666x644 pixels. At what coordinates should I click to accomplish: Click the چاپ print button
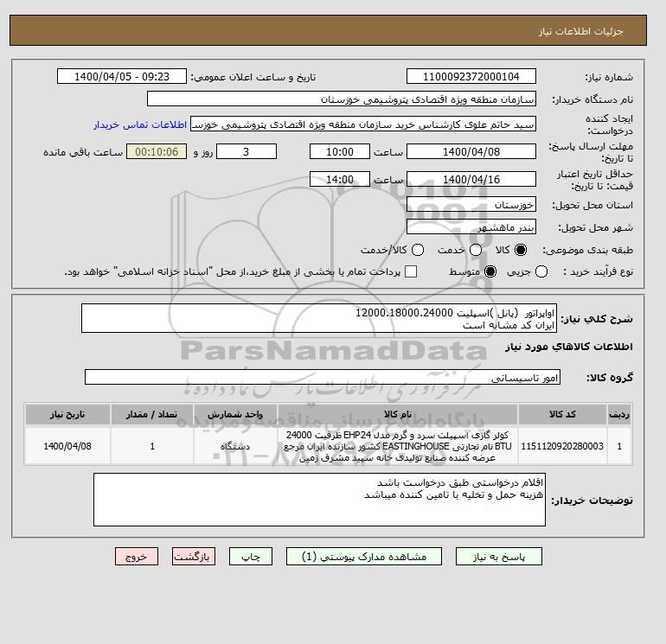click(x=251, y=557)
